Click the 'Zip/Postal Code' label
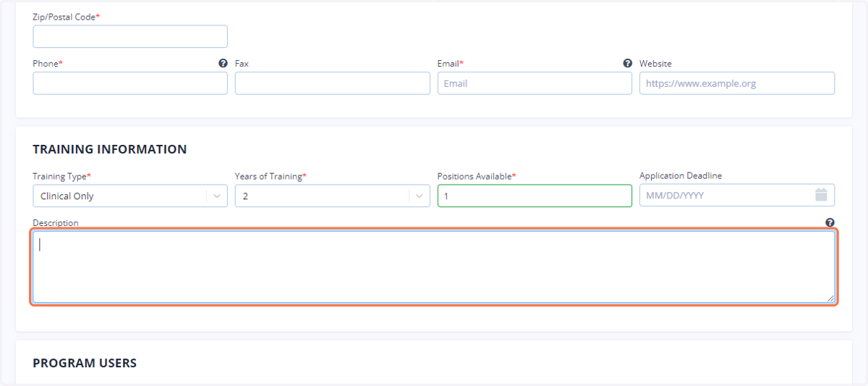Screen dimensions: 868x386 67,17
